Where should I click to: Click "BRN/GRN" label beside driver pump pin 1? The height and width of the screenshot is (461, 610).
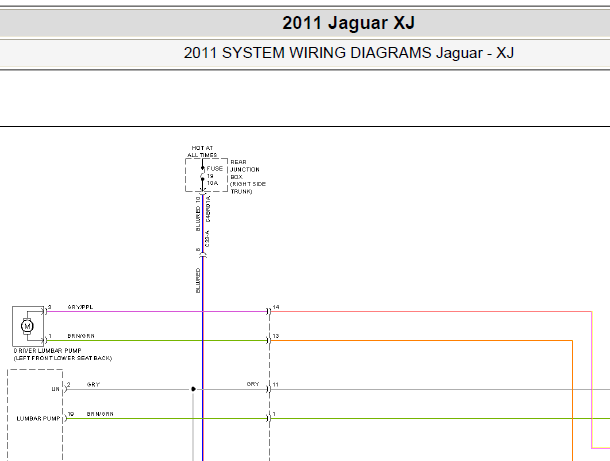(x=81, y=336)
